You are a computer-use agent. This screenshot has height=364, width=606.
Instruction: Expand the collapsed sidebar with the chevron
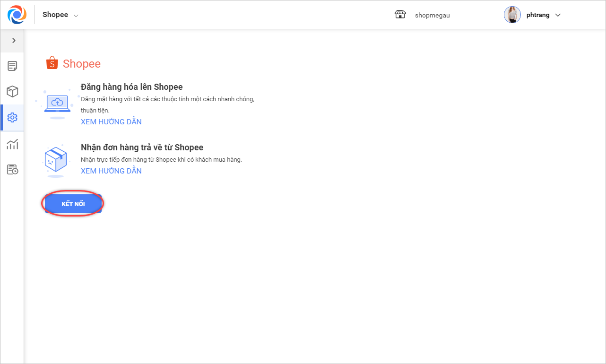14,41
